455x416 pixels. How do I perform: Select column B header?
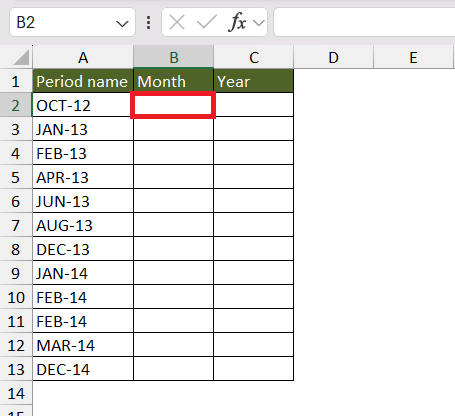(173, 57)
